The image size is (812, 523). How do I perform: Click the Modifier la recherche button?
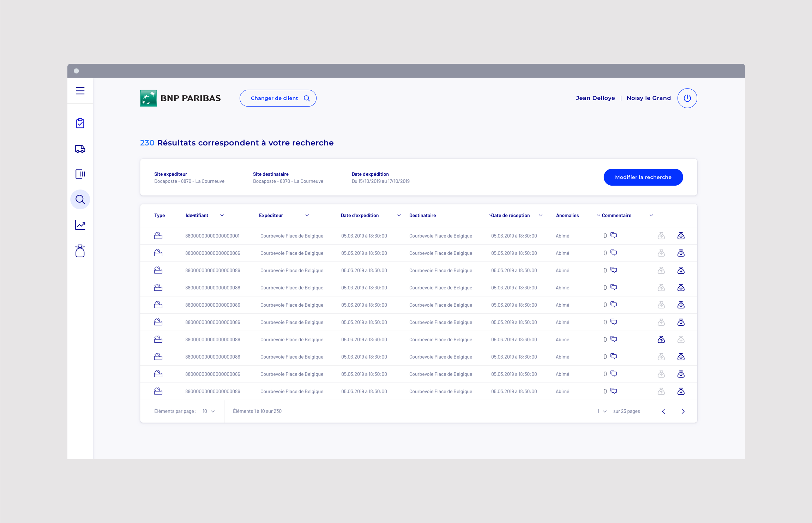643,177
